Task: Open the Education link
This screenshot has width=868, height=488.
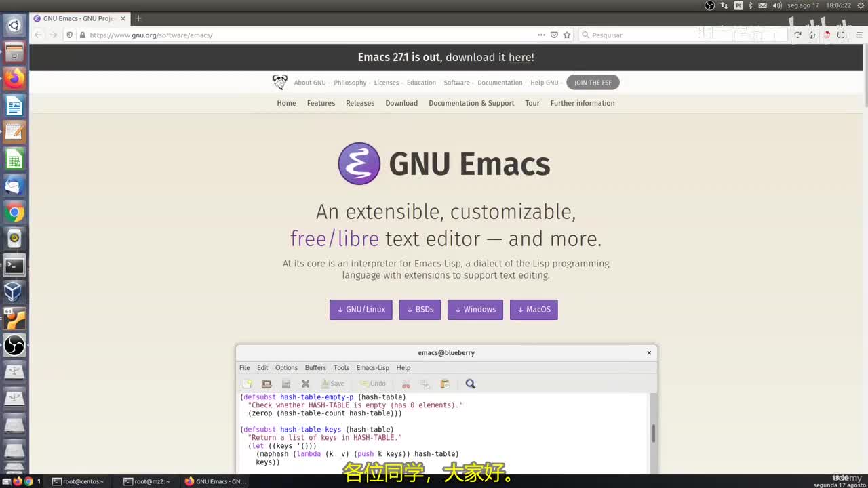Action: point(421,83)
